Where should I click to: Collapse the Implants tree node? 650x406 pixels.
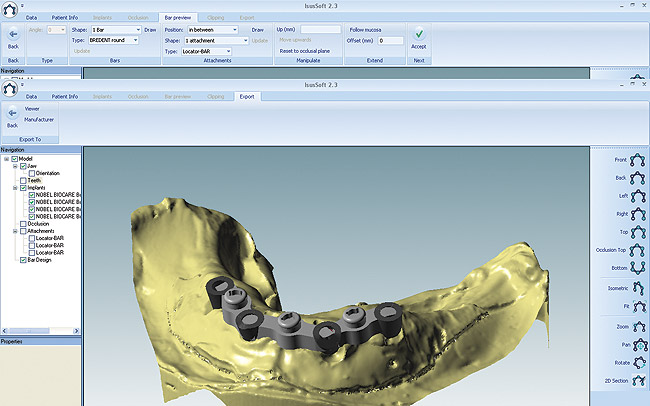[15, 187]
